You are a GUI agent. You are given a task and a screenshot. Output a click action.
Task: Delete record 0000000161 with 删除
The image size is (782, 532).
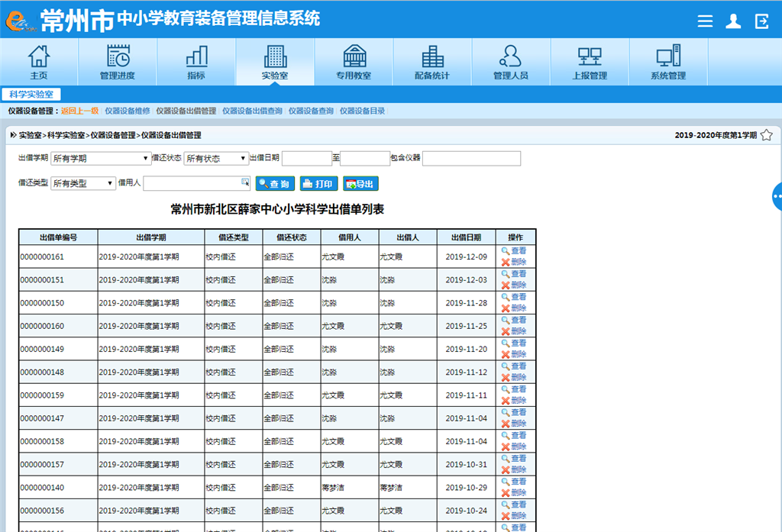point(514,263)
